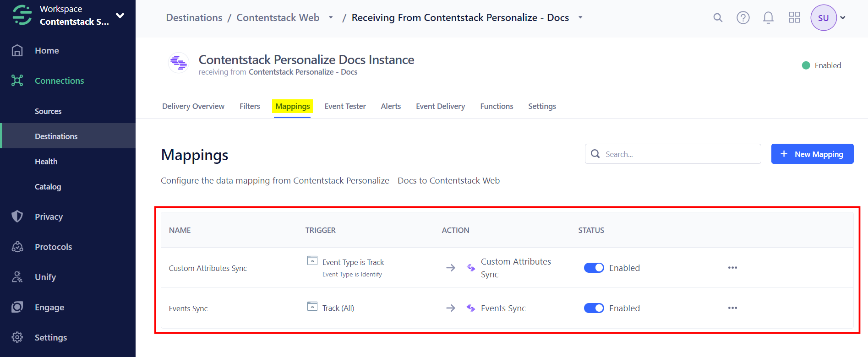This screenshot has height=357, width=868.
Task: Click the NAME column header
Action: pyautogui.click(x=180, y=230)
